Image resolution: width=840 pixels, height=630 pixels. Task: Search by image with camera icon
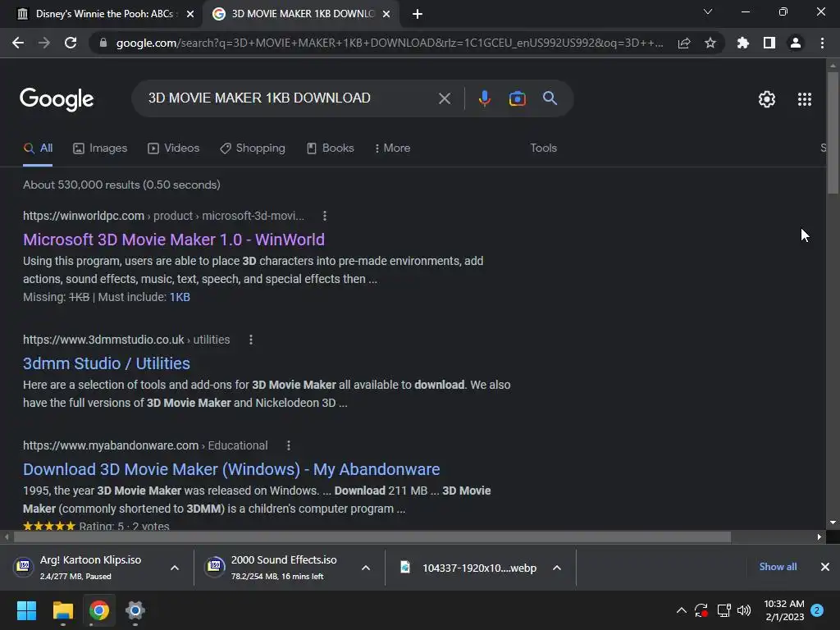[517, 98]
